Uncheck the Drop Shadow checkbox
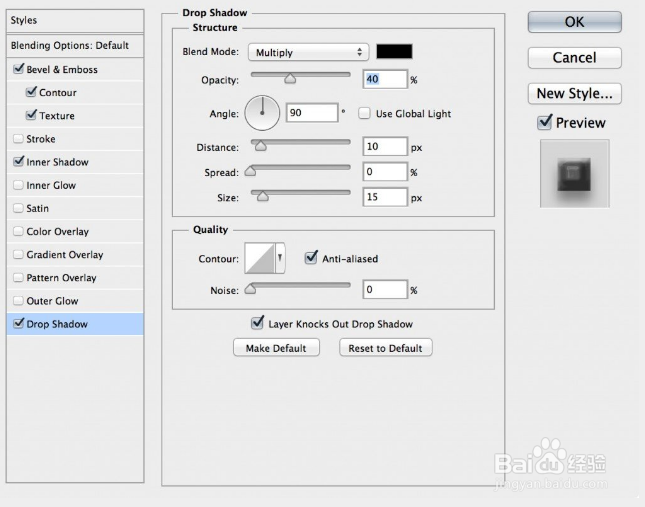645x507 pixels. coord(19,323)
